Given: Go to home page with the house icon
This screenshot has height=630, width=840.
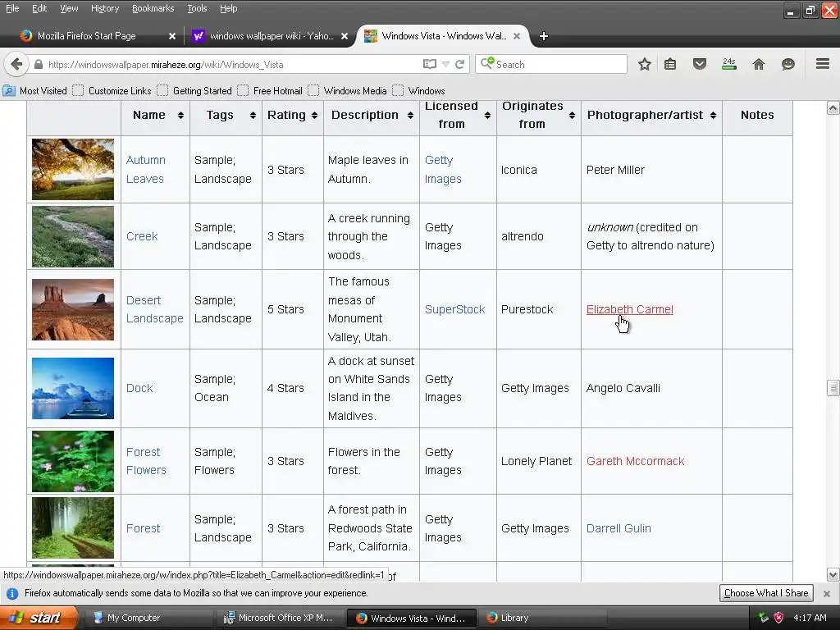Looking at the screenshot, I should pos(759,64).
